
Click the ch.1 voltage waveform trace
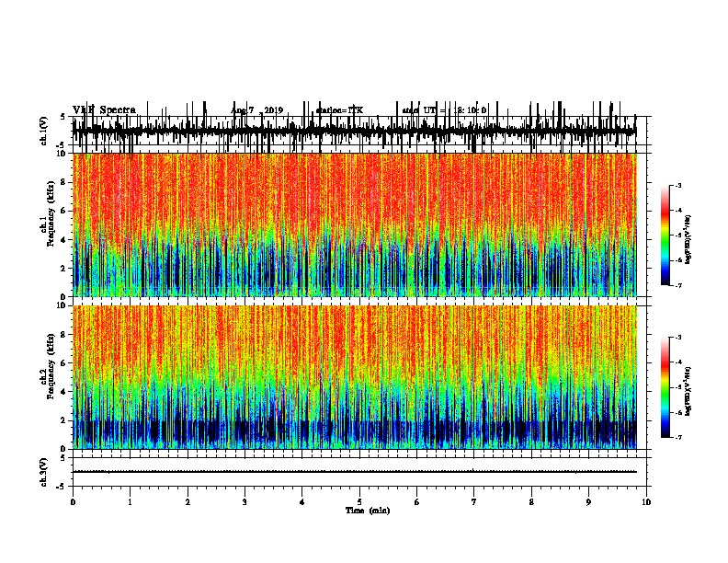click(354, 131)
